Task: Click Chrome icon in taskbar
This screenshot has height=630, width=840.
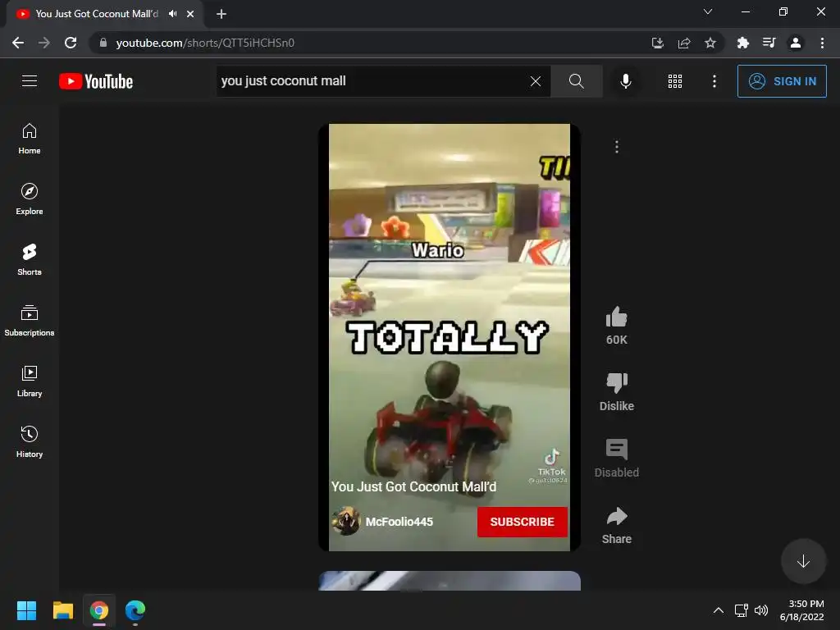Action: coord(99,610)
